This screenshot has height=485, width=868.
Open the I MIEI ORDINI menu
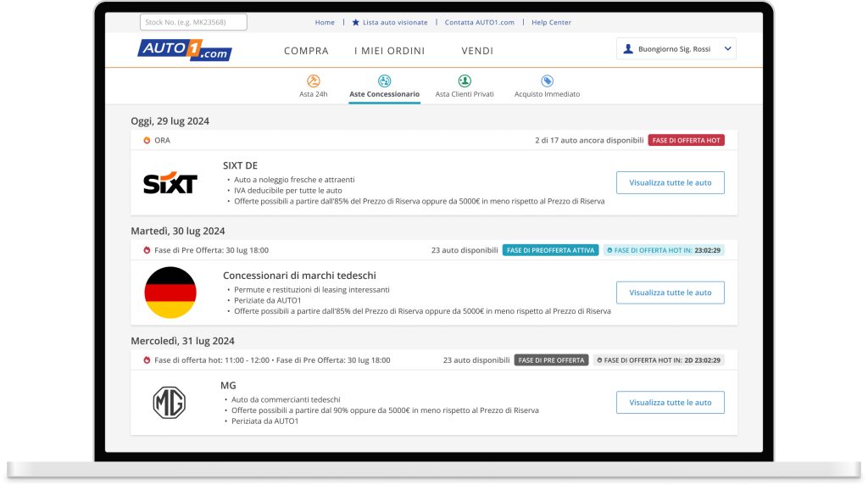pyautogui.click(x=390, y=51)
